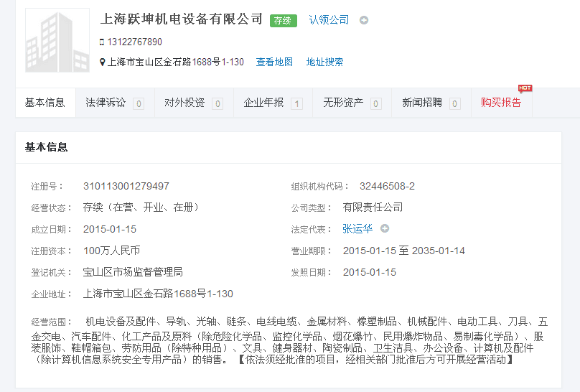Go to the 无形资产 tab
This screenshot has width=580, height=392.
tap(342, 103)
